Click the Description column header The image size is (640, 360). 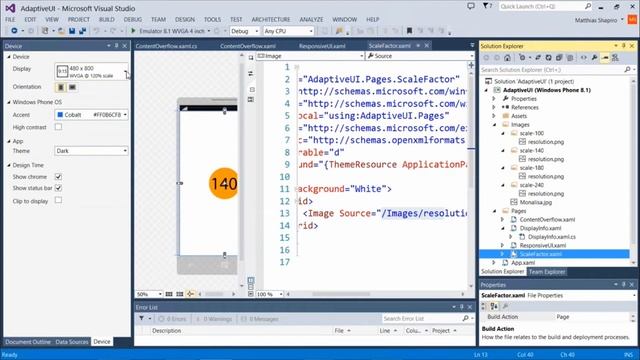point(167,331)
